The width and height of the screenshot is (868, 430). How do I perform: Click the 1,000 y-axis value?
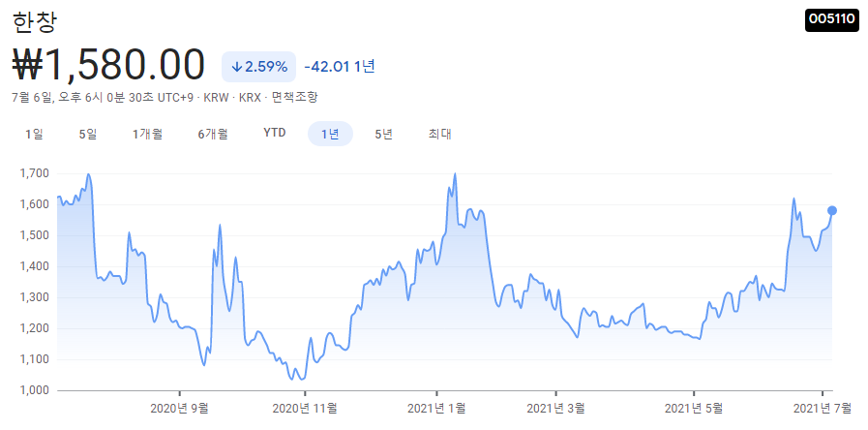[34, 390]
